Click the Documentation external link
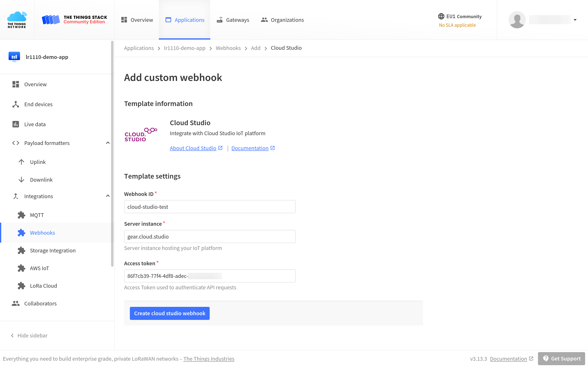 coord(253,148)
